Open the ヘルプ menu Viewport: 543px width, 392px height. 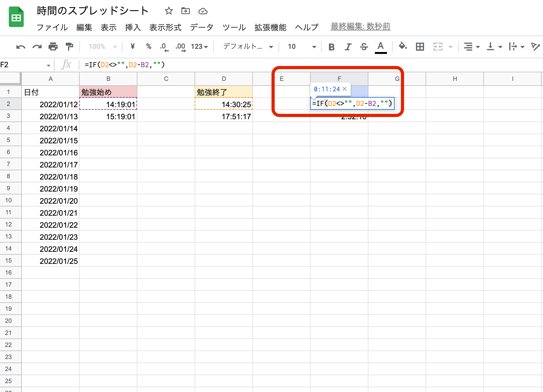pyautogui.click(x=307, y=28)
